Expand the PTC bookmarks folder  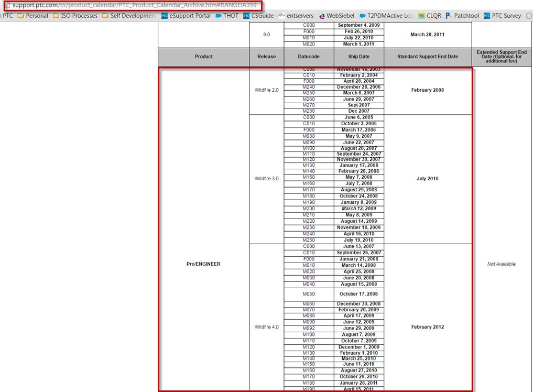coord(7,16)
